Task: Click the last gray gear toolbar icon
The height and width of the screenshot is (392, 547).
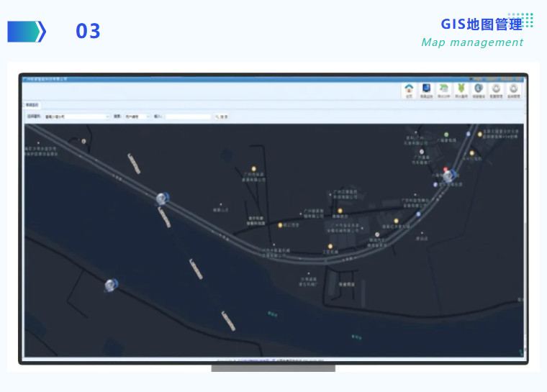Action: point(514,89)
